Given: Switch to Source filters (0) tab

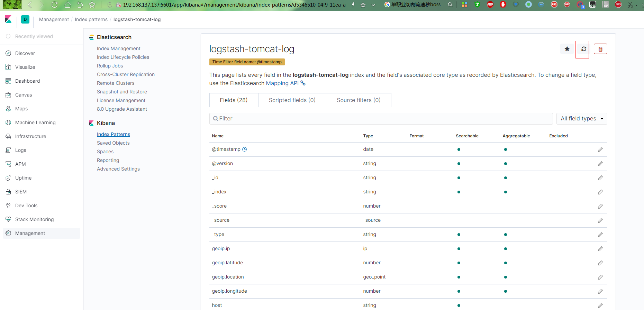Looking at the screenshot, I should [359, 100].
